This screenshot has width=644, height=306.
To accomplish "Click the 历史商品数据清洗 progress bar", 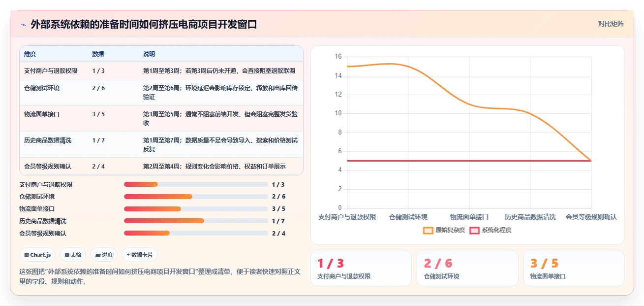I will (x=196, y=221).
